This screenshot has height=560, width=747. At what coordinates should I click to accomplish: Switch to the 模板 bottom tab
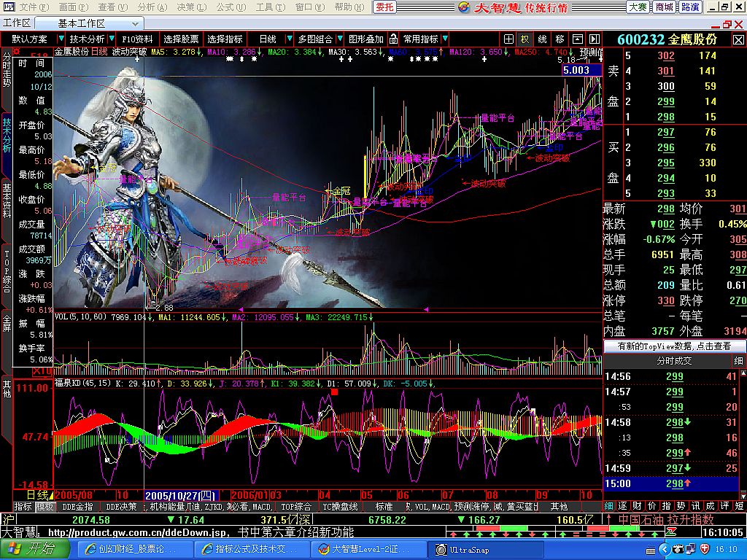tap(44, 507)
